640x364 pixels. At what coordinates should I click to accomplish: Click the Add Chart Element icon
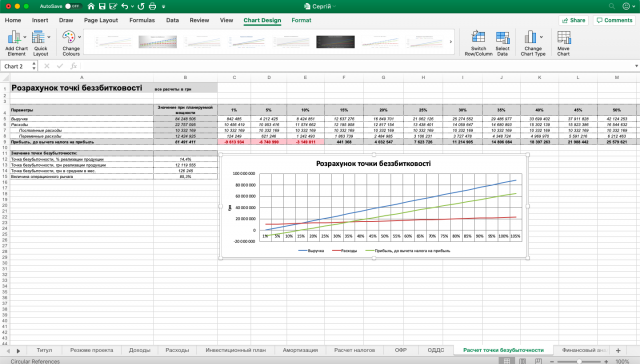click(x=14, y=38)
